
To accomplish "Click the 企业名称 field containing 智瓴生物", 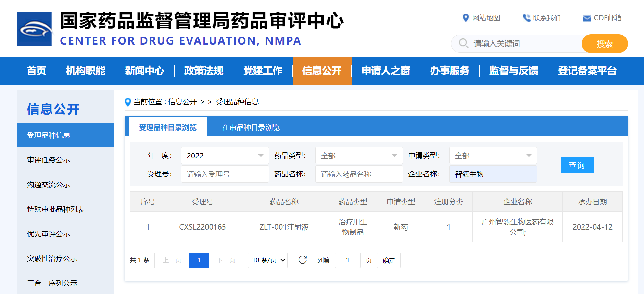I will pyautogui.click(x=493, y=174).
